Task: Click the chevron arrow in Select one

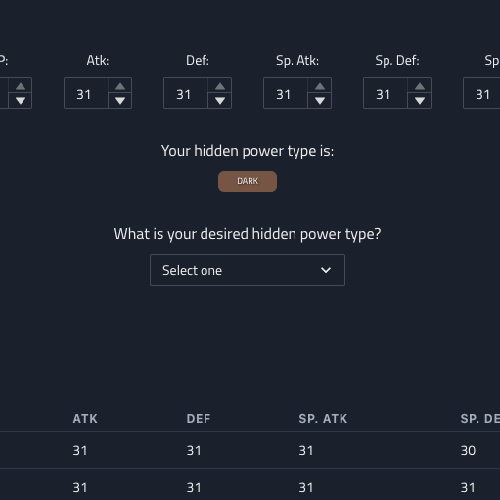Action: [x=326, y=270]
